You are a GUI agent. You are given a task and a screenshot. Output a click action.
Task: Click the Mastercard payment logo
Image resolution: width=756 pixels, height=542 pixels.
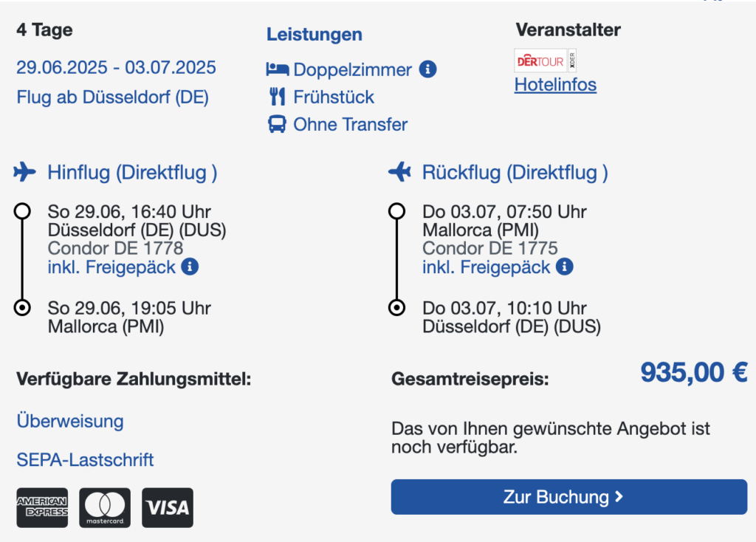pos(105,507)
